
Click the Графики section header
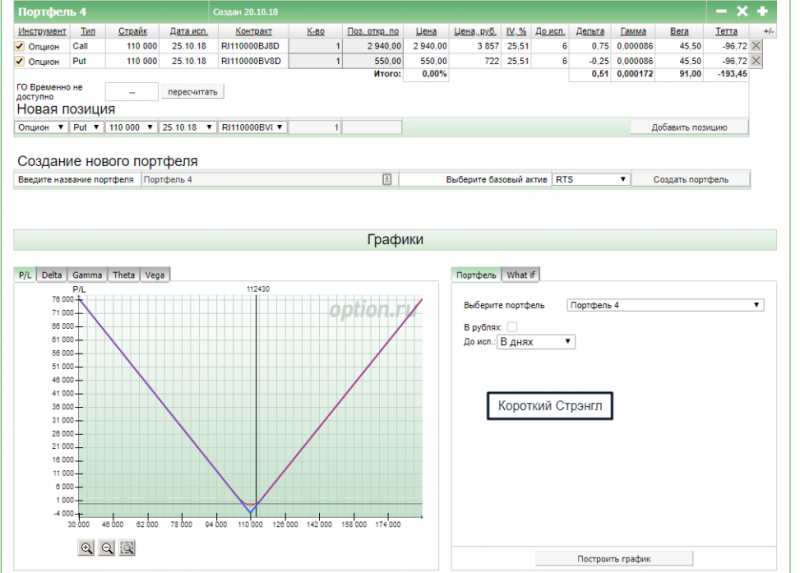click(x=395, y=240)
